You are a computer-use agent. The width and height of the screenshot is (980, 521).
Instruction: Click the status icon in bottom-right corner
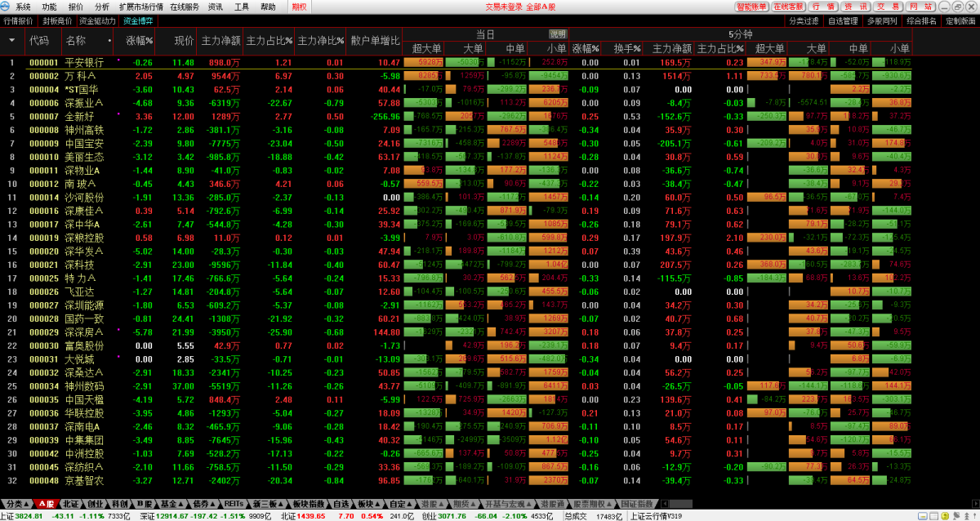pyautogui.click(x=973, y=515)
